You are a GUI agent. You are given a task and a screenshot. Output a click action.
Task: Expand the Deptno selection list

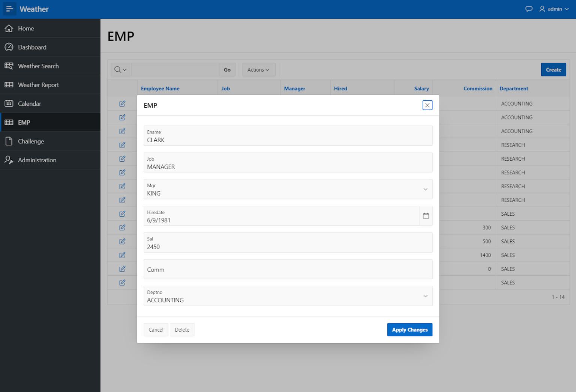[x=425, y=296]
